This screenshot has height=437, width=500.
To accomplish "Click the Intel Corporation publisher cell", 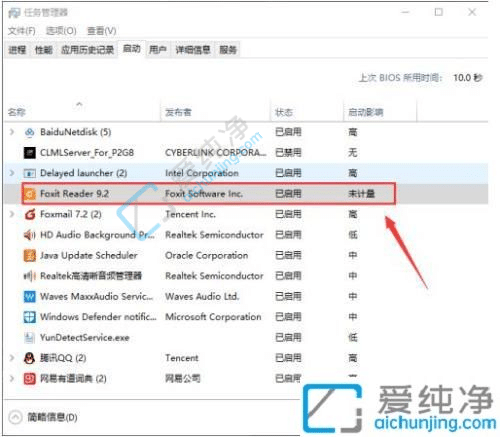I will click(x=202, y=173).
